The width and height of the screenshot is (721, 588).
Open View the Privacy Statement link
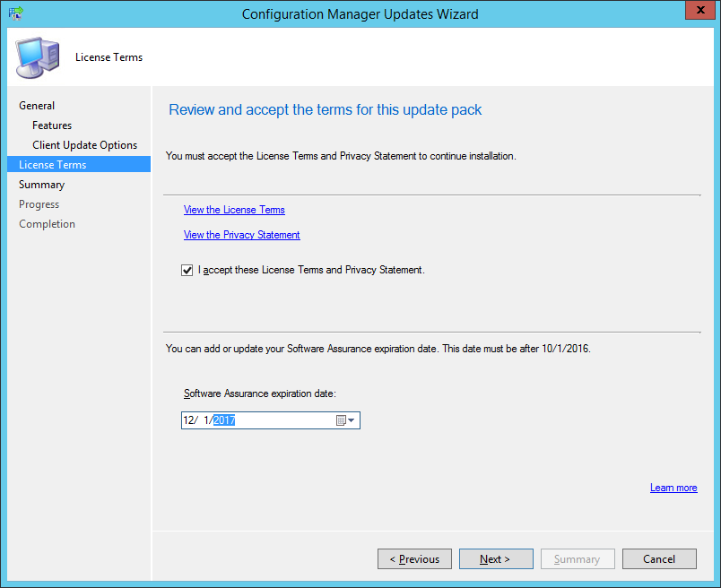pyautogui.click(x=242, y=235)
